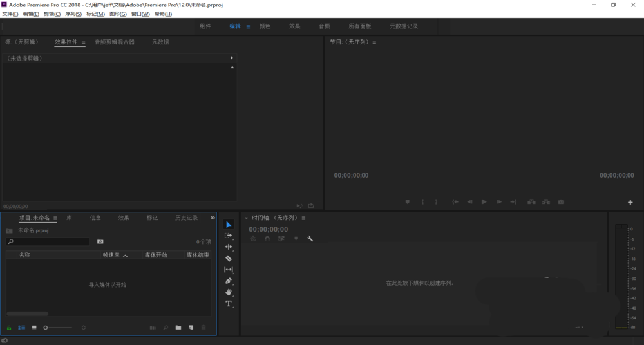Open the 节目 panel menu
The height and width of the screenshot is (345, 644).
374,42
